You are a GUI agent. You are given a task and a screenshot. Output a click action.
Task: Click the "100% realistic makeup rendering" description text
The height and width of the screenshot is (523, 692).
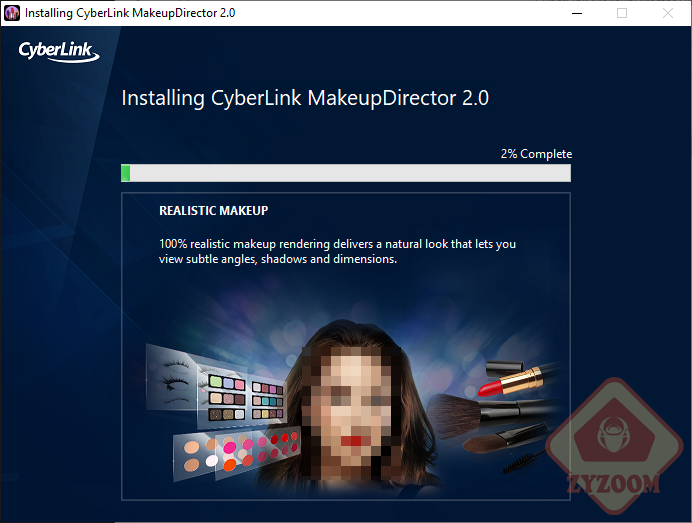click(x=337, y=252)
